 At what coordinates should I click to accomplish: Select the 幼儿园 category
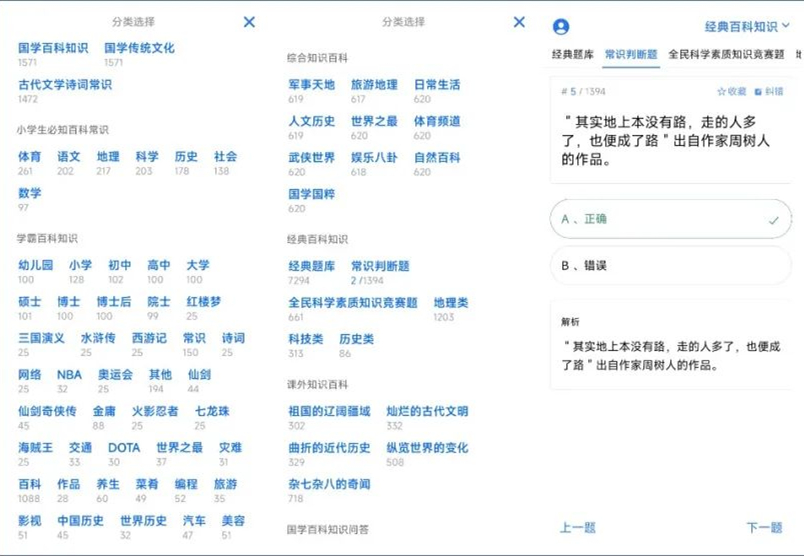click(35, 265)
